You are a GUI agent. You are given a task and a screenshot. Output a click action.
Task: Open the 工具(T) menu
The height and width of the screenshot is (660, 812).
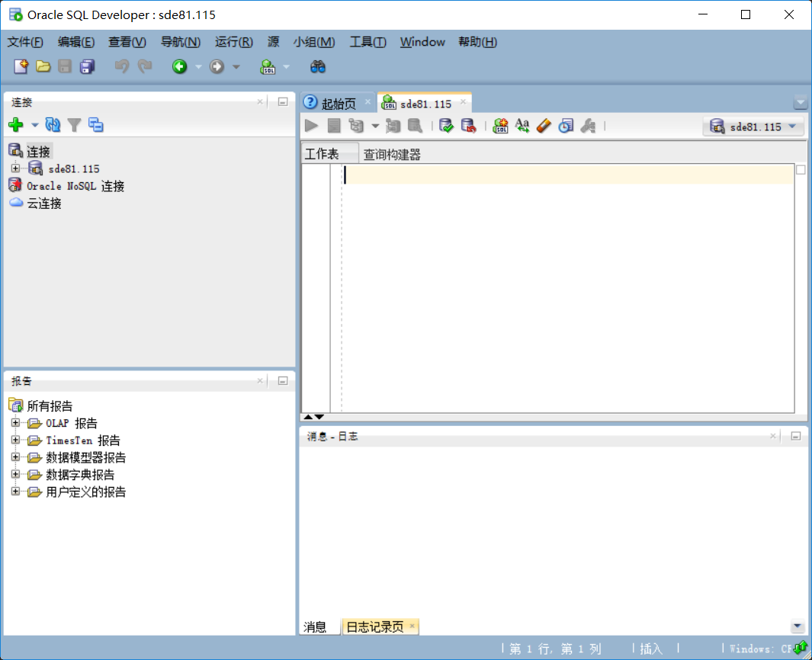click(367, 42)
